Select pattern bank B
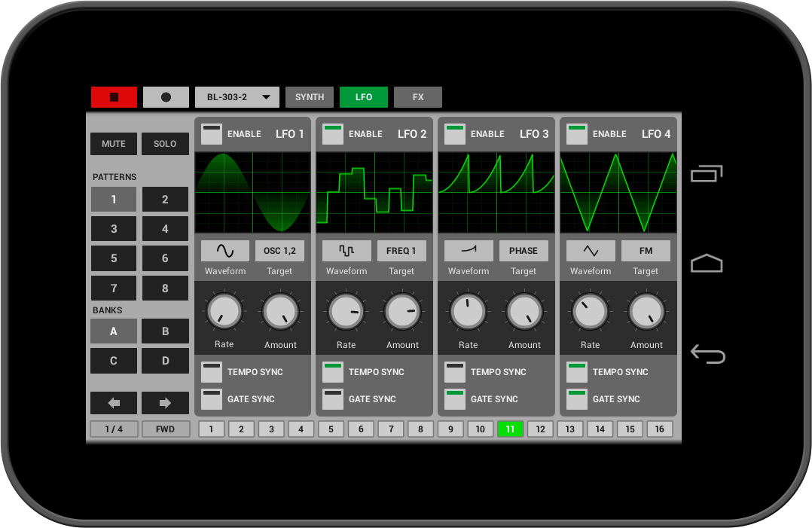Screen dimensions: 812x528 coord(165,331)
